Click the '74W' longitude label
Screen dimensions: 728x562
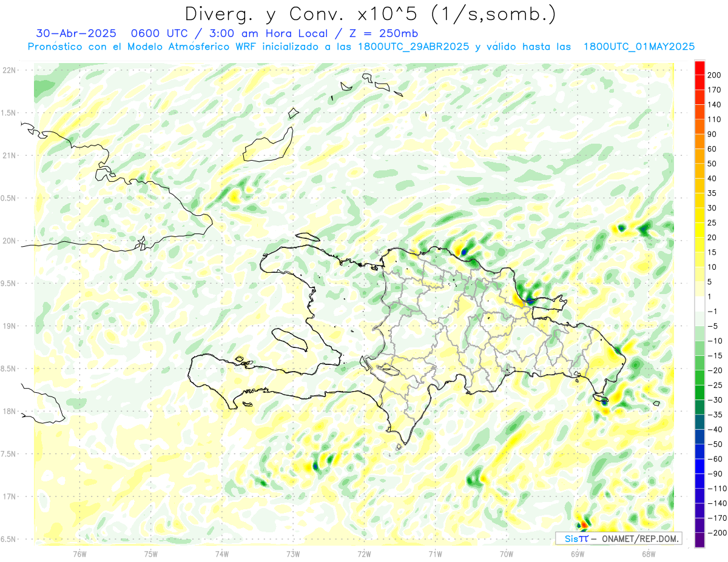point(221,554)
